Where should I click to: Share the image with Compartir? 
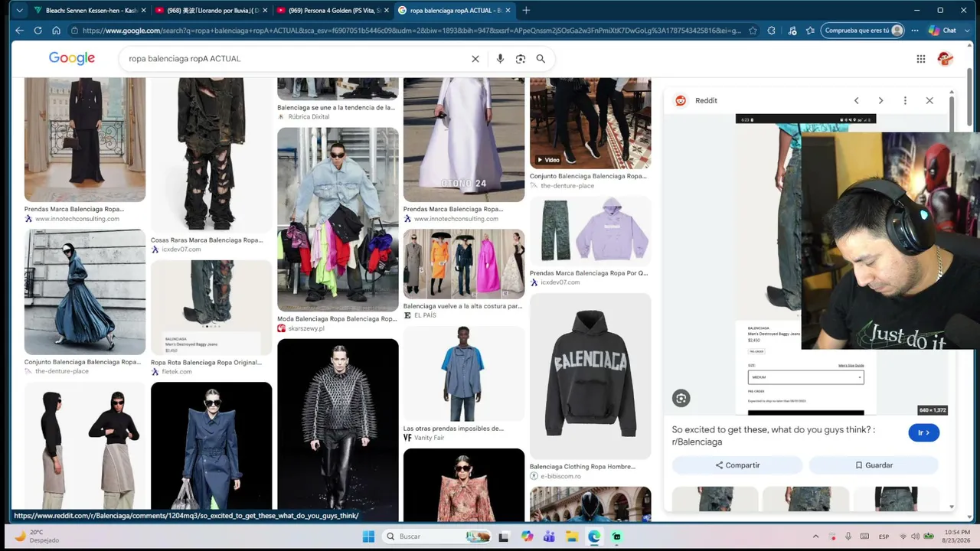click(737, 465)
